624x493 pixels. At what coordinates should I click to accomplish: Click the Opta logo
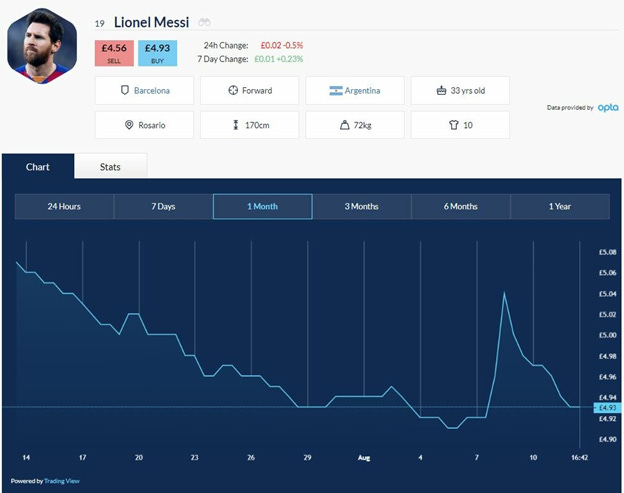[608, 107]
